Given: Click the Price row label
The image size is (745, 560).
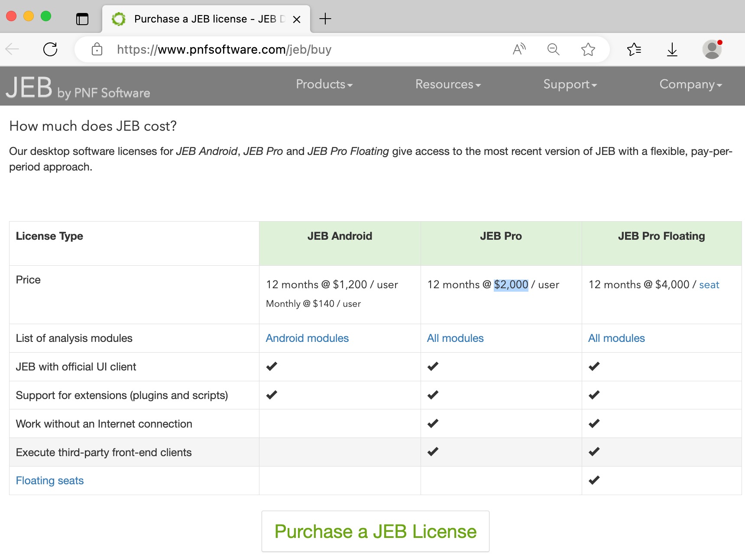Looking at the screenshot, I should (28, 280).
